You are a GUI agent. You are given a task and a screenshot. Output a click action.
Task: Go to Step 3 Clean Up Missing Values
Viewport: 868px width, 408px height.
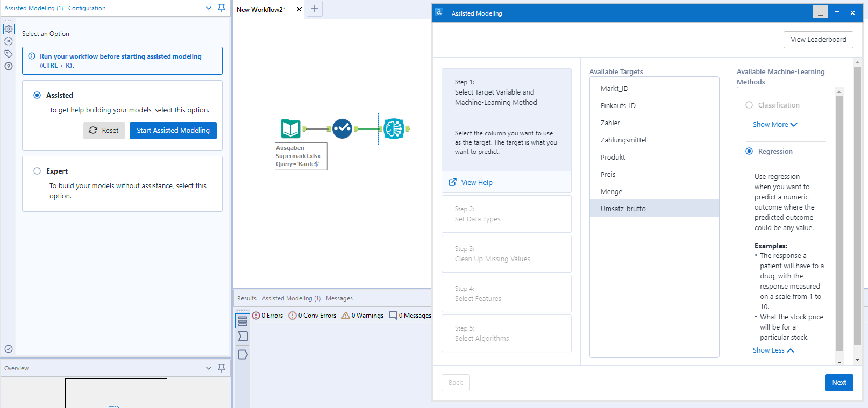tap(507, 254)
